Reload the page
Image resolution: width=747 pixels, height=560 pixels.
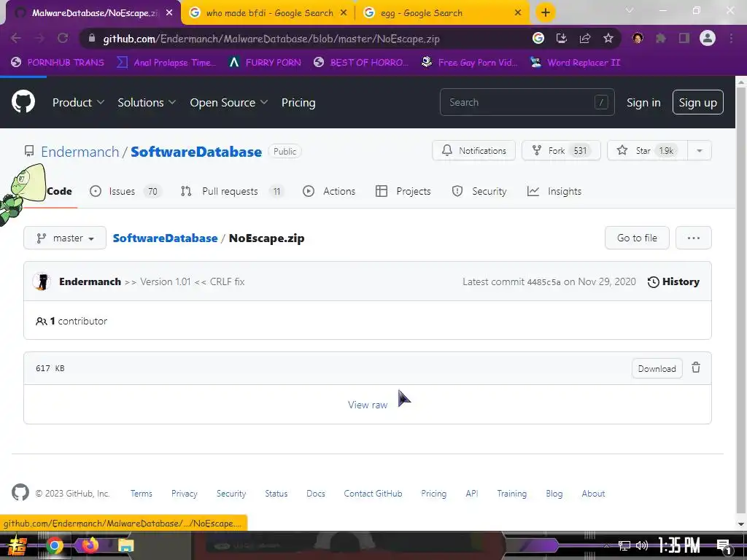(63, 38)
